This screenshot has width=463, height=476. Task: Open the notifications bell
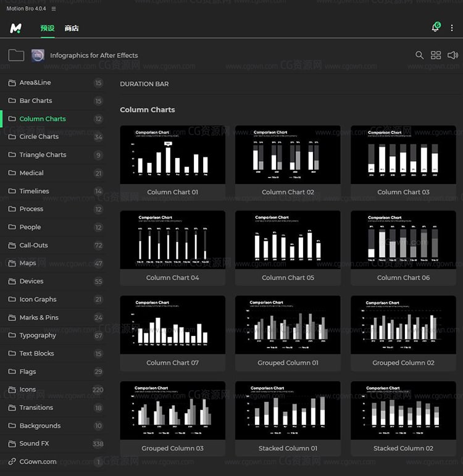(436, 27)
